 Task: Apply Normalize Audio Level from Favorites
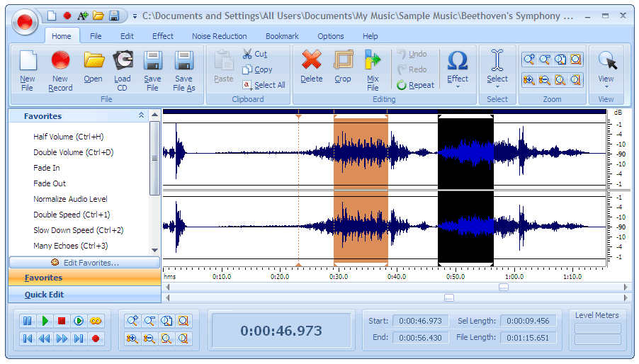pyautogui.click(x=70, y=199)
